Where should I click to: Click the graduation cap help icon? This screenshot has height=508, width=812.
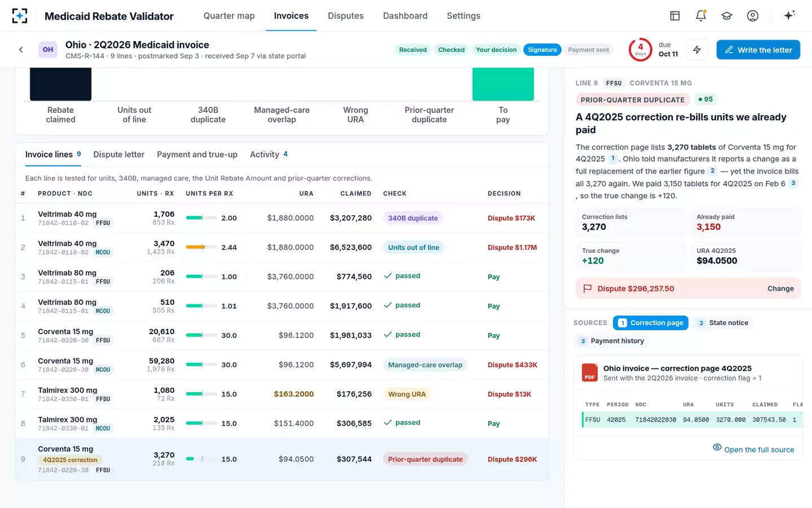[727, 16]
